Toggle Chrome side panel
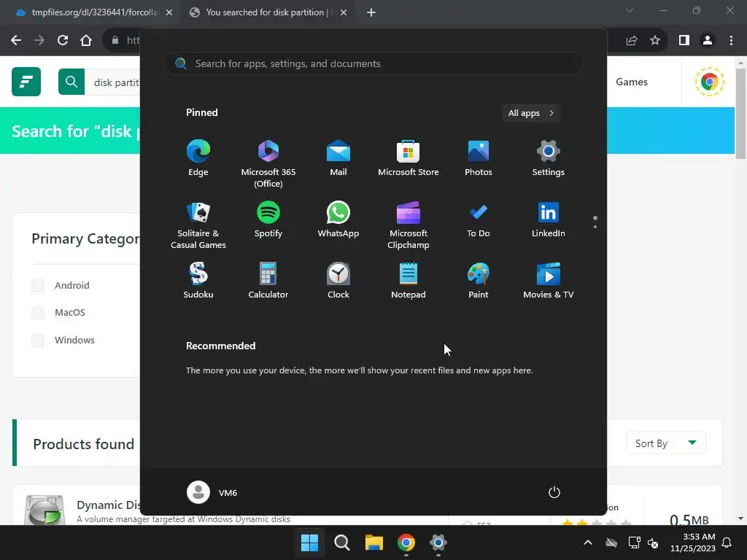Viewport: 747px width, 560px height. [x=684, y=41]
